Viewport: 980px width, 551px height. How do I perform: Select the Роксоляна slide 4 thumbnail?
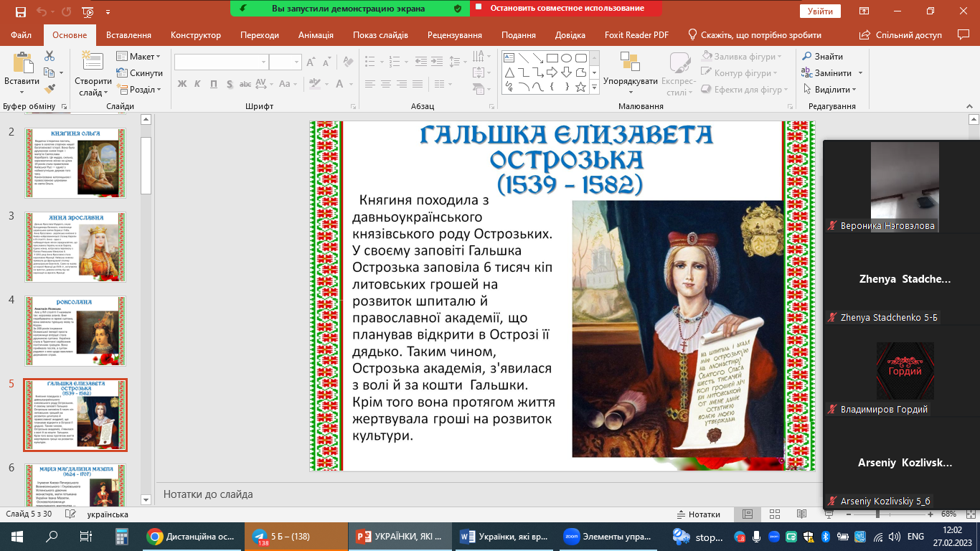pos(75,331)
